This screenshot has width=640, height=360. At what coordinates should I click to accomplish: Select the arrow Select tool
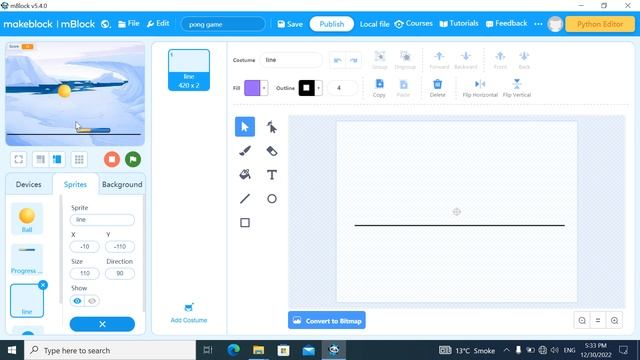(245, 127)
